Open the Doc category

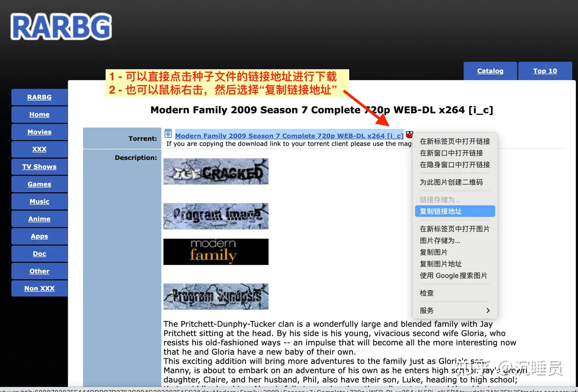click(x=39, y=254)
